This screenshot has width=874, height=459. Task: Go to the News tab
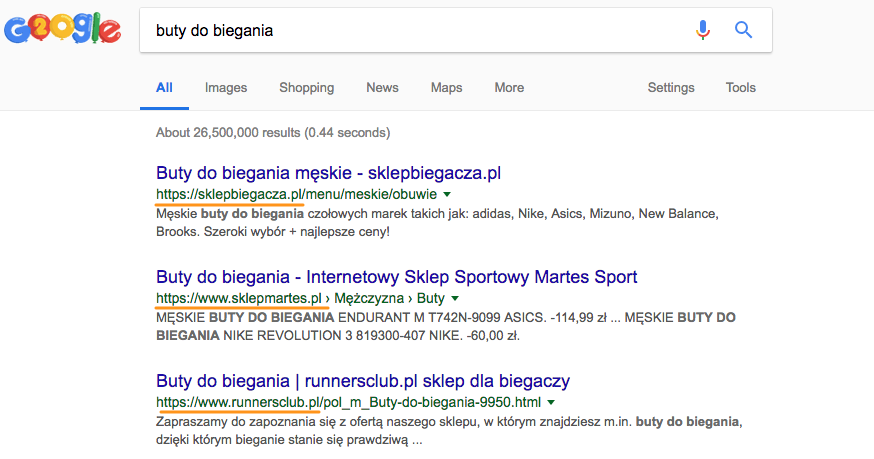pyautogui.click(x=382, y=88)
